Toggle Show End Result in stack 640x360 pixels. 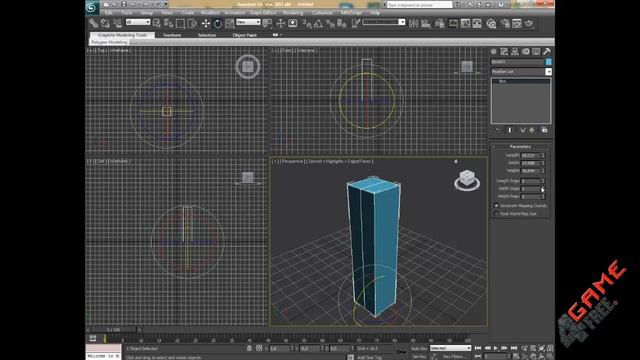(x=510, y=130)
